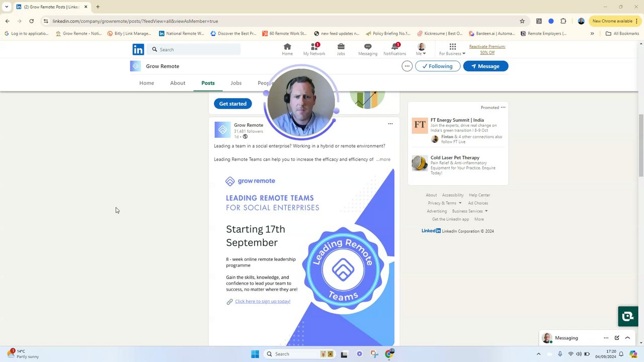Click Get the LinkedIn app
Viewport: 644px width, 362px height.
450,219
